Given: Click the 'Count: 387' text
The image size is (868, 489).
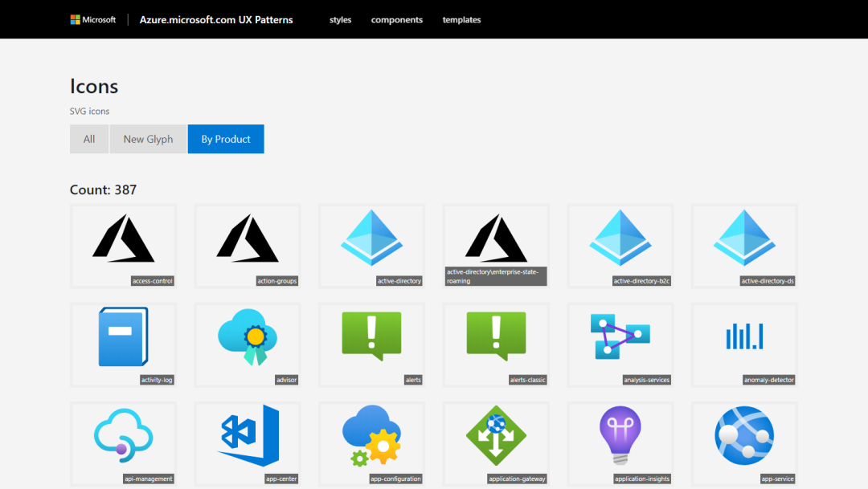Looking at the screenshot, I should (103, 189).
